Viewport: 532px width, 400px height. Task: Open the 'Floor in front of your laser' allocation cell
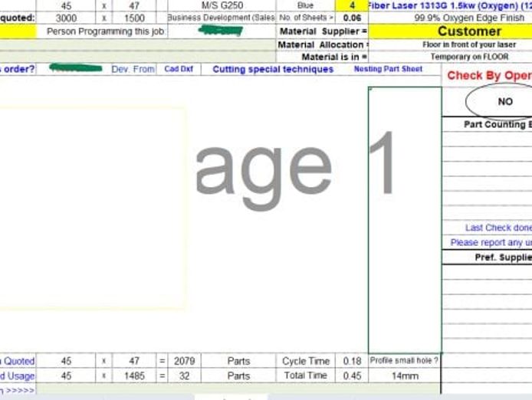click(469, 44)
